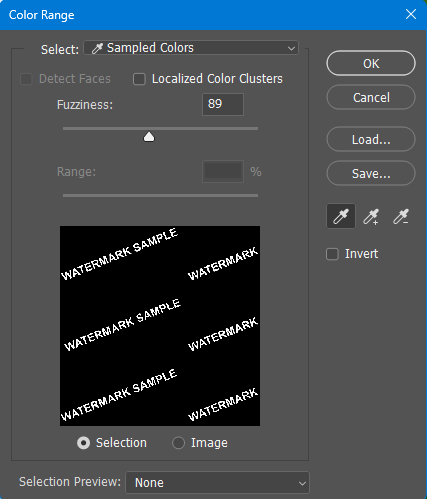Click eyedropper icon in Select dropdown
This screenshot has height=499, width=427.
tap(97, 48)
